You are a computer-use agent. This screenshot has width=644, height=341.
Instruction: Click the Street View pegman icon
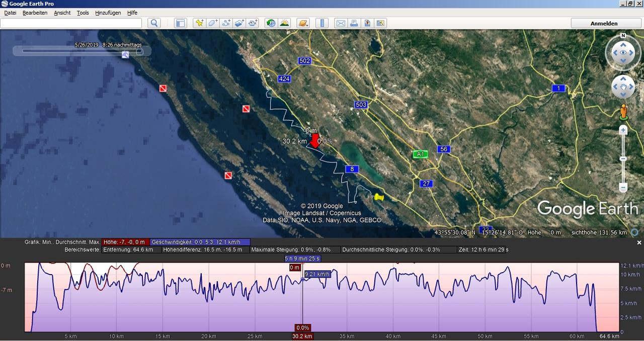tap(623, 112)
